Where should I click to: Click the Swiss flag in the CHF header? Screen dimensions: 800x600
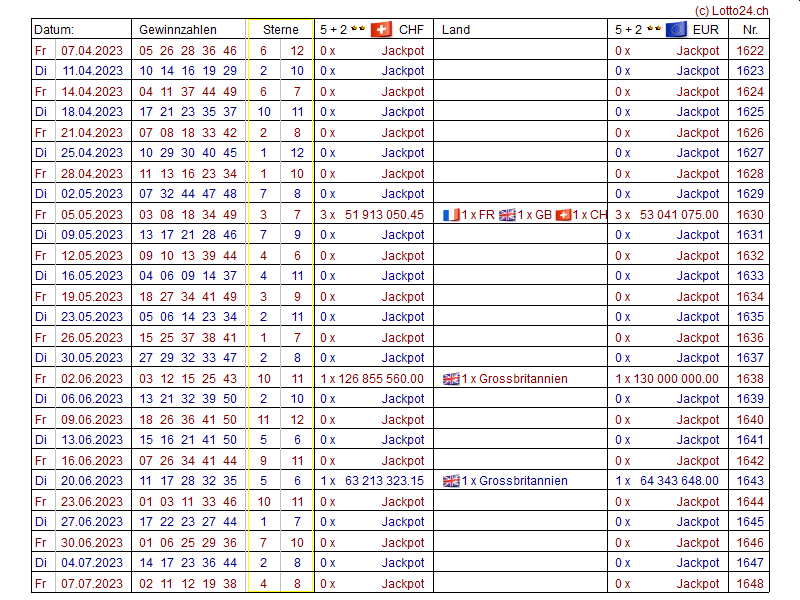tap(381, 30)
